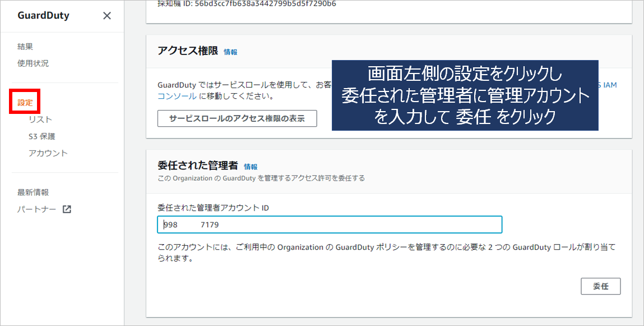The width and height of the screenshot is (644, 326).
Task: Follow the コンソール link in the access description
Action: tap(177, 96)
